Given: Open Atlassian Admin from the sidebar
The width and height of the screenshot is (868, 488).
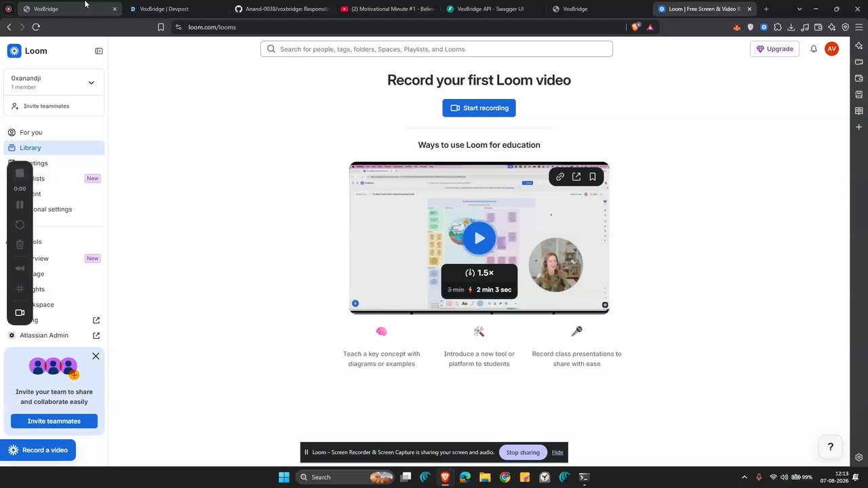Looking at the screenshot, I should click(54, 335).
